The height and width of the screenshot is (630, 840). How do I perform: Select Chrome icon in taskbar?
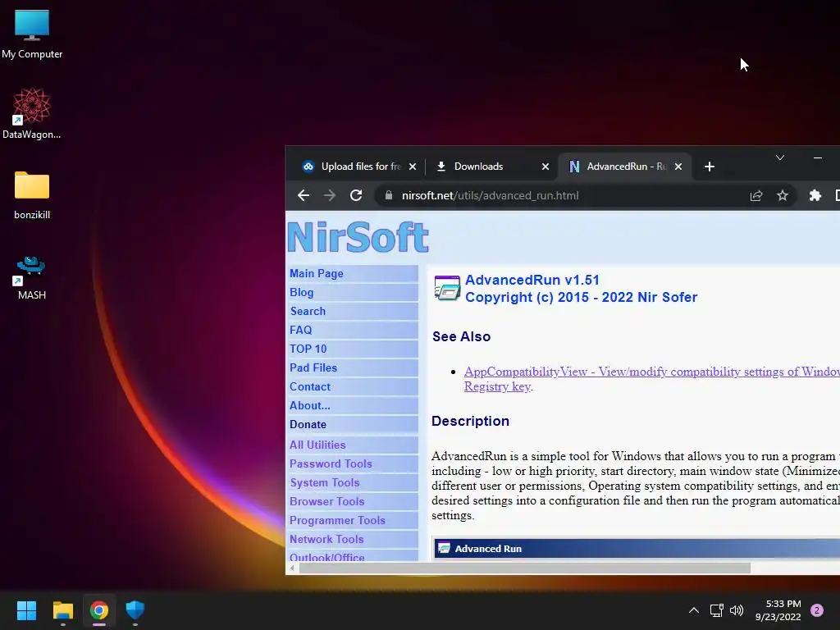pyautogui.click(x=99, y=610)
